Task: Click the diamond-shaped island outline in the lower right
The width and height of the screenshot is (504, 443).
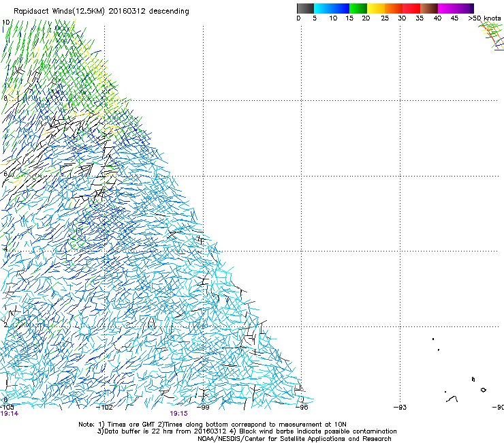Action: coord(483,390)
